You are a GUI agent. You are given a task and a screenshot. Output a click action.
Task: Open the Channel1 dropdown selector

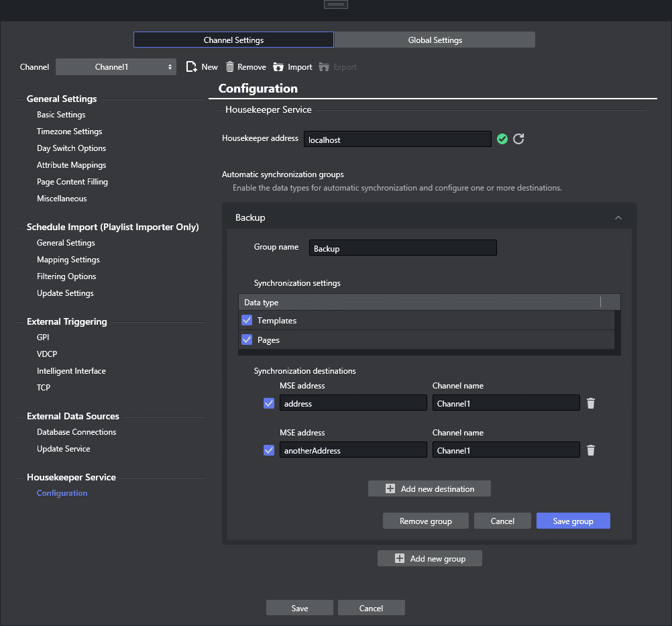click(x=116, y=67)
